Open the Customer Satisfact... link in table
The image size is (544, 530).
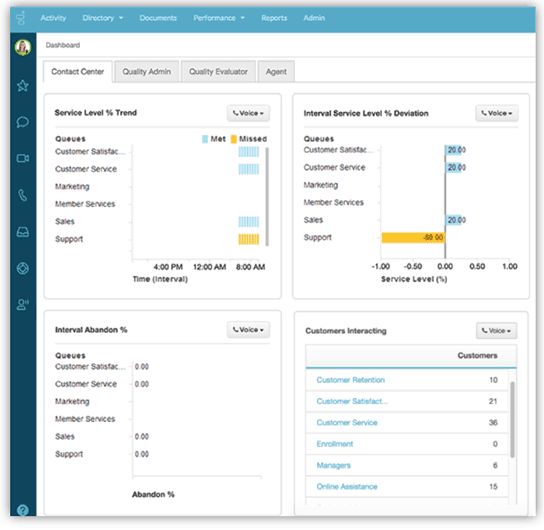pos(352,402)
